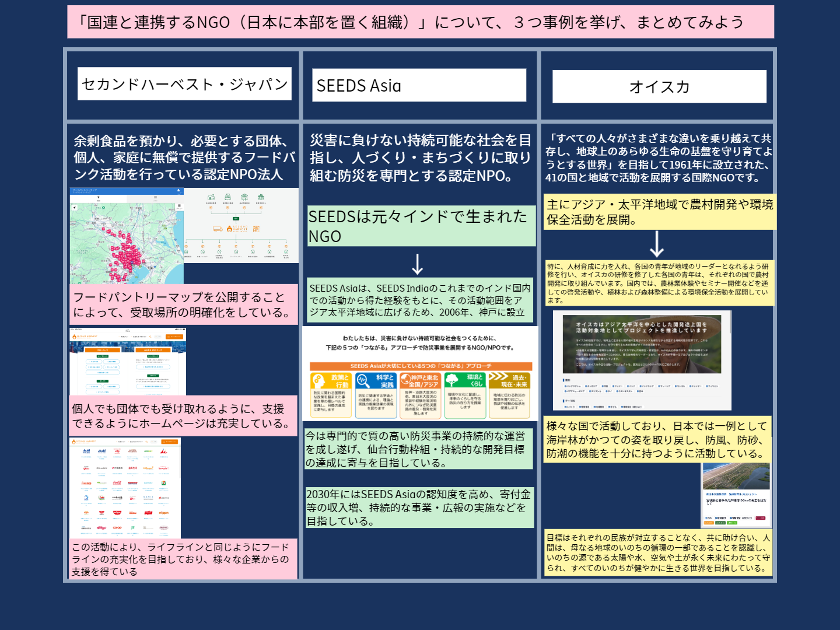840x630 pixels.
Task: Click the OISCA website screenshot of man in hat
Action: tap(642, 360)
